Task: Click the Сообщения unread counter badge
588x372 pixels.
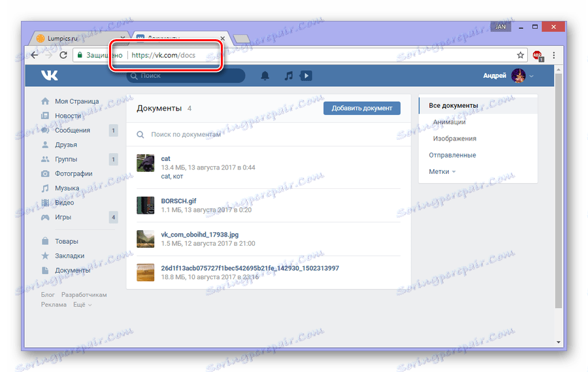Action: [113, 130]
